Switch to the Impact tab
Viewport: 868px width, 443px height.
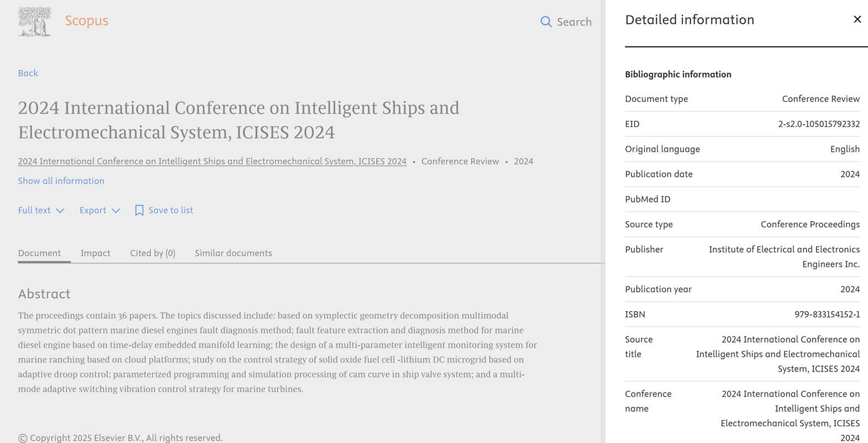(x=95, y=253)
